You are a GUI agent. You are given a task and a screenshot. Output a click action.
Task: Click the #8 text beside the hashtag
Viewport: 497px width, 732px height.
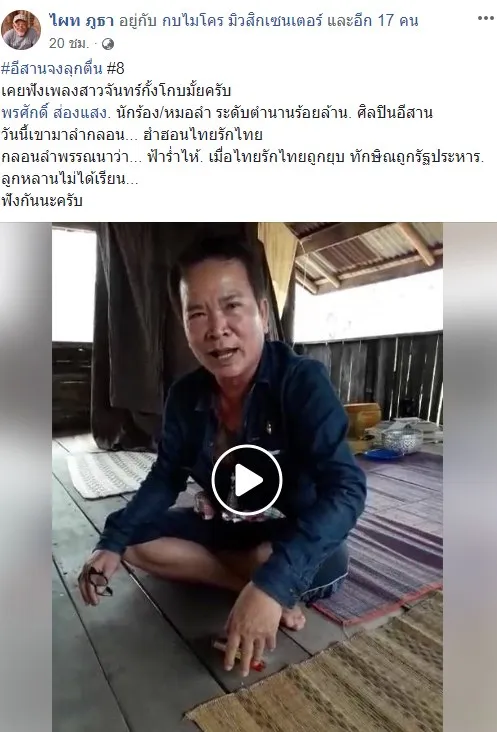tap(115, 69)
